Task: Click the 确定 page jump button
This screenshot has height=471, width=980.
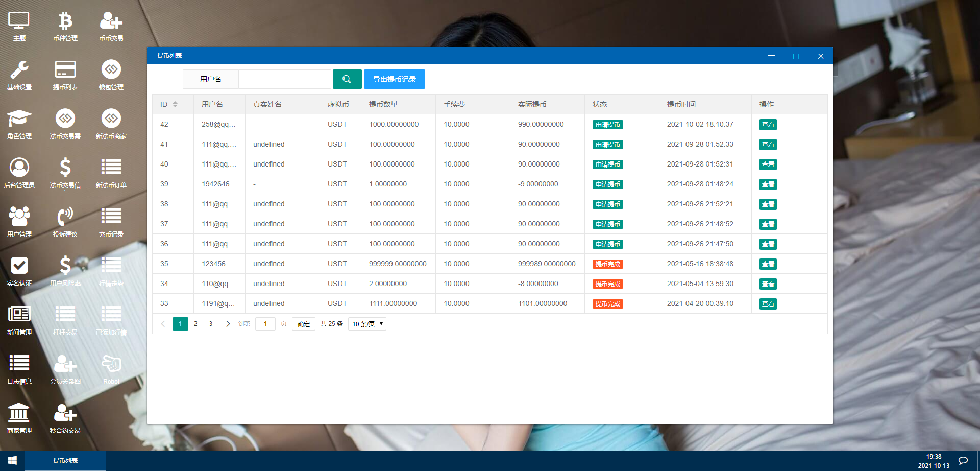Action: click(x=304, y=324)
